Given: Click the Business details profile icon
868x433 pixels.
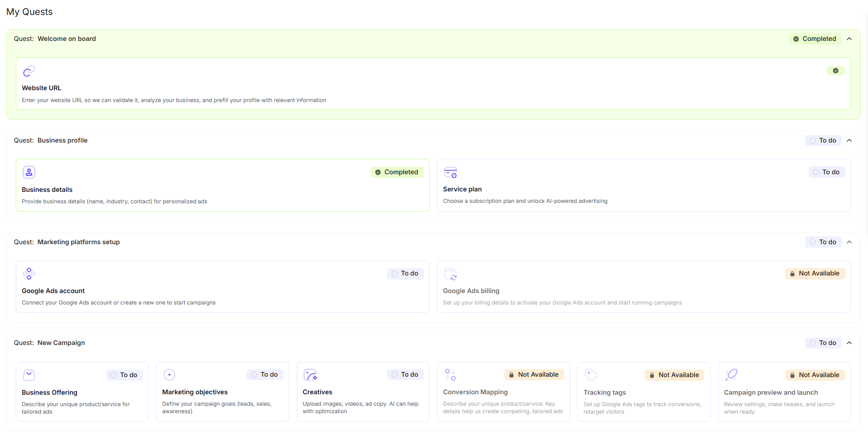Looking at the screenshot, I should click(29, 172).
